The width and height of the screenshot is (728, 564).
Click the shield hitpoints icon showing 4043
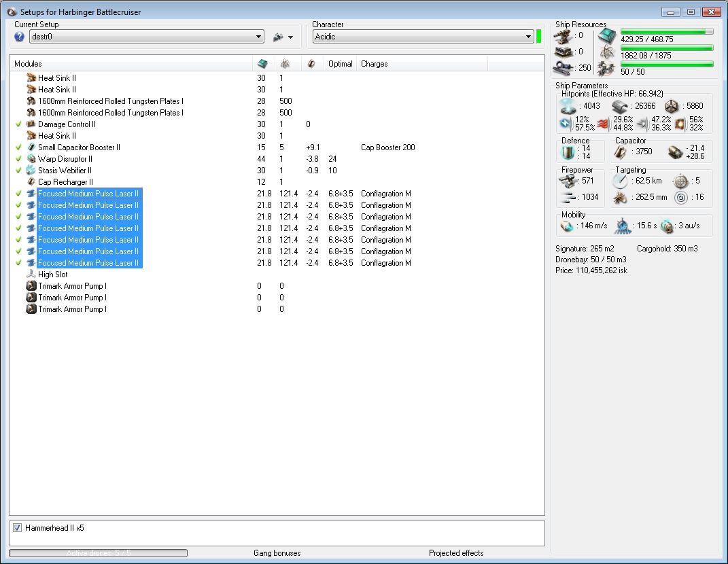tap(568, 106)
